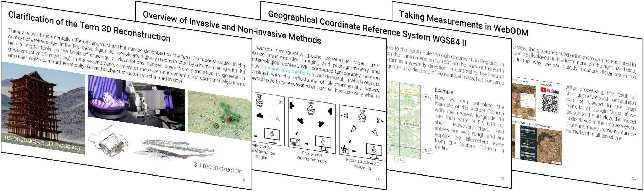Click the person-at-desk icon in the Reconstructive 3D Modeling diagram
Screen dimensions: 644x191
345,149
